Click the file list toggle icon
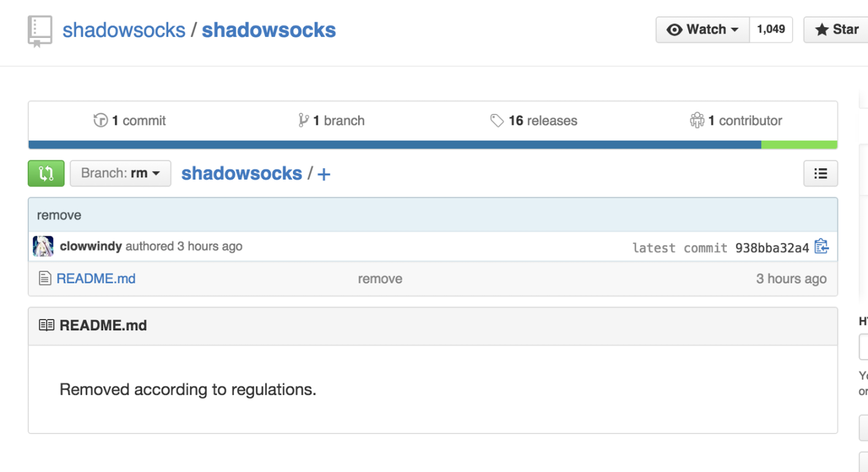Screen dimensions: 868x472 (820, 173)
